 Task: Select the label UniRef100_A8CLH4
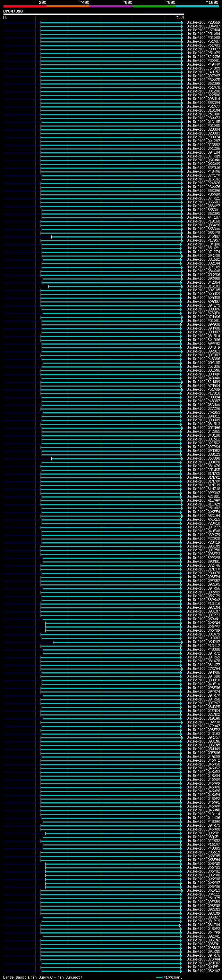tap(203, 516)
